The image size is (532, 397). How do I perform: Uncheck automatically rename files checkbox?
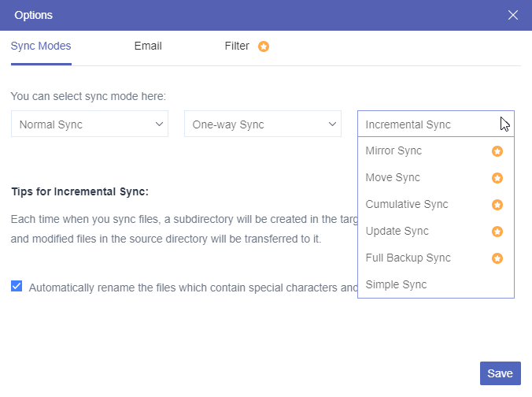17,287
